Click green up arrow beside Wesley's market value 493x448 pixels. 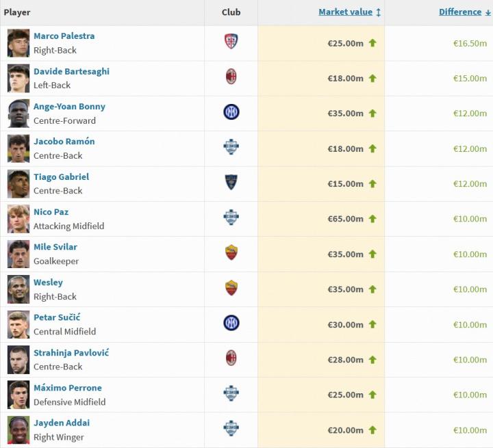click(x=372, y=289)
